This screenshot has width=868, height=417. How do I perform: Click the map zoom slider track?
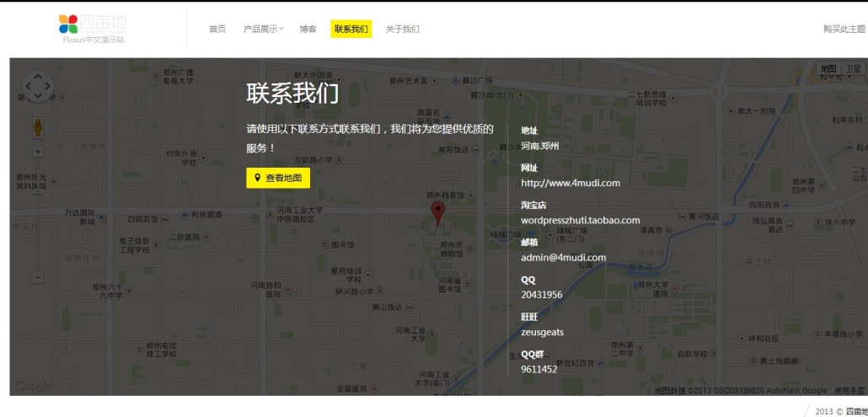tap(38, 215)
